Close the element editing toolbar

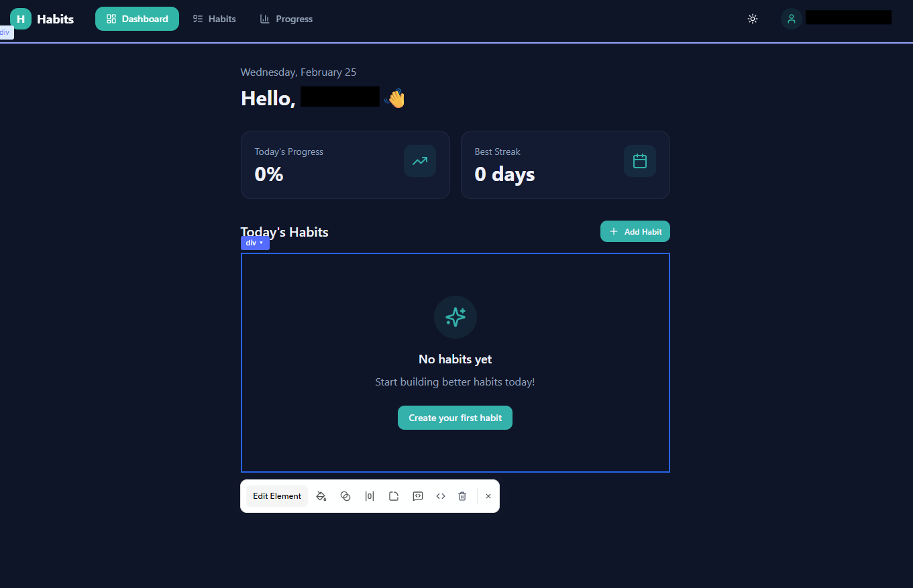coord(488,496)
